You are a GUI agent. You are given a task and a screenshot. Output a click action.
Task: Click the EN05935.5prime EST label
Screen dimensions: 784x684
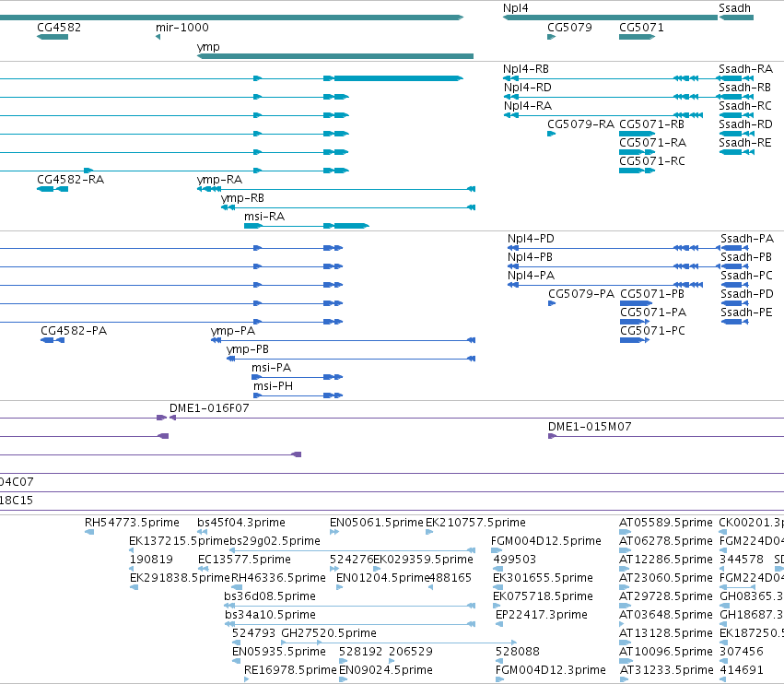tap(279, 653)
